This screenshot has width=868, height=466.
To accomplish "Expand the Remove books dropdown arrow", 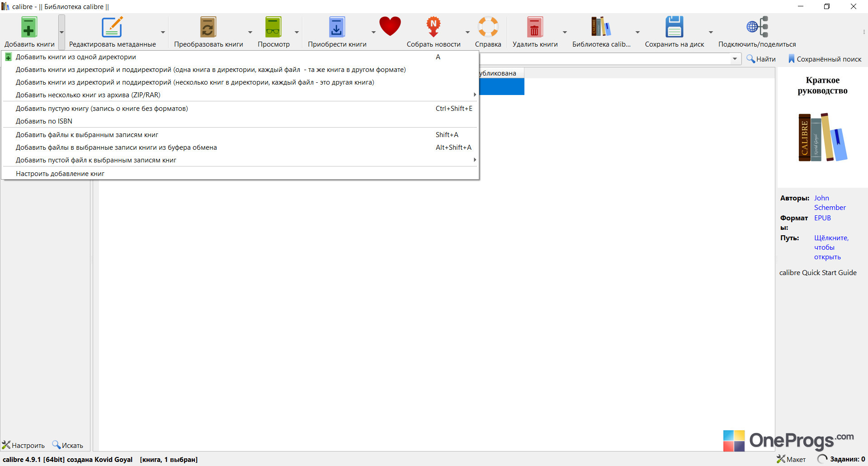I will click(x=565, y=32).
